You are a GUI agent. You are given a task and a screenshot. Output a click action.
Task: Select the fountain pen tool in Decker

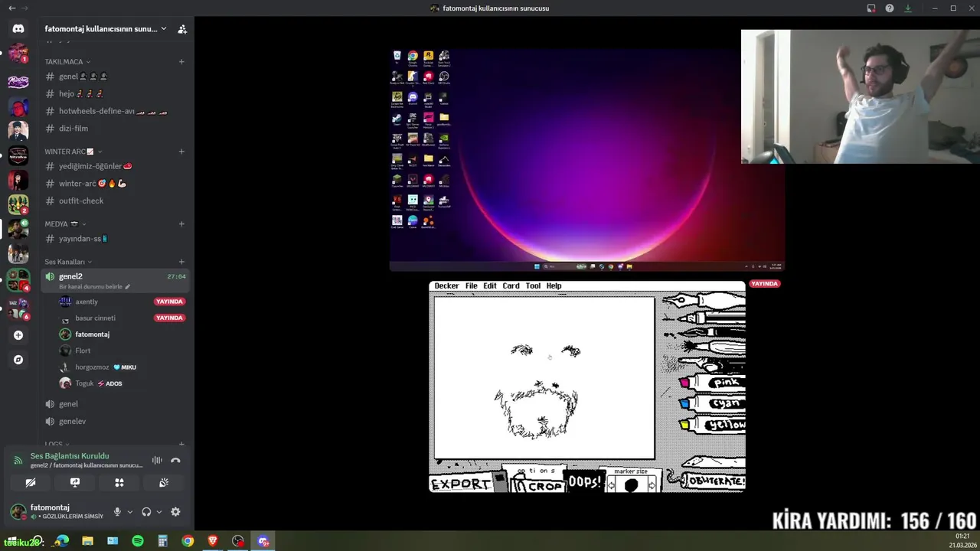coord(703,300)
